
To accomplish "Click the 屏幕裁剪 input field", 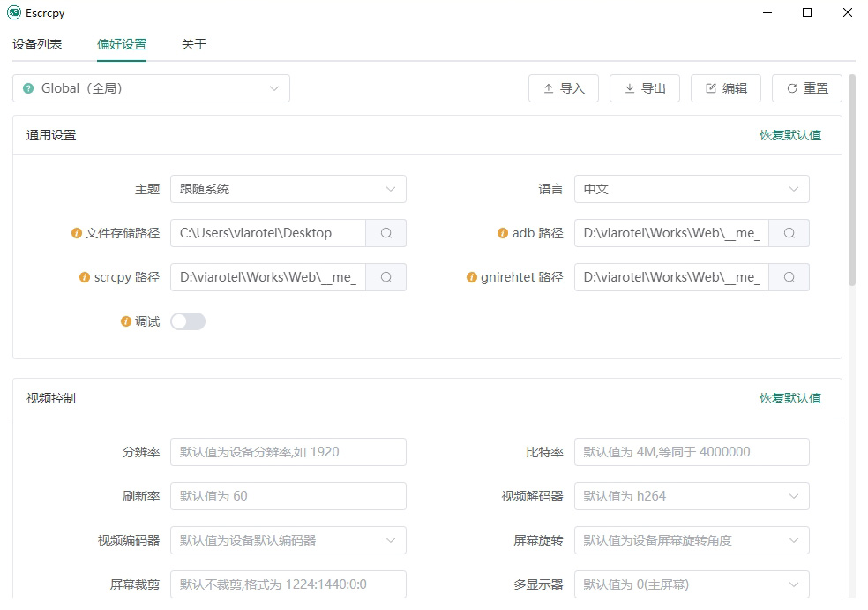I will 288,584.
